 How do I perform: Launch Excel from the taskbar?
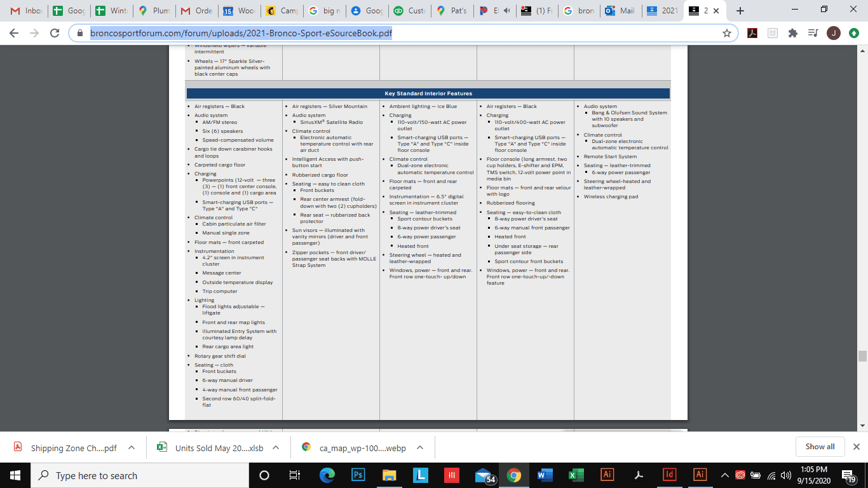(576, 475)
